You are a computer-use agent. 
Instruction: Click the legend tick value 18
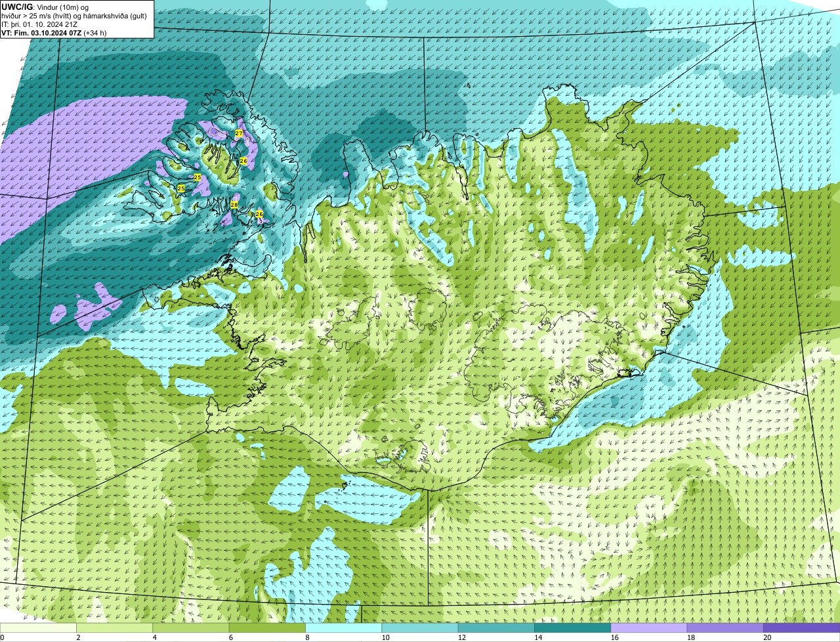tap(690, 637)
